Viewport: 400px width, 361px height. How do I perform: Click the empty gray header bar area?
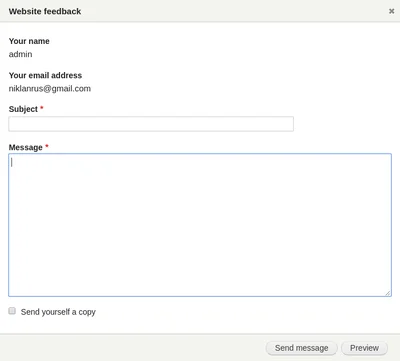(x=233, y=11)
